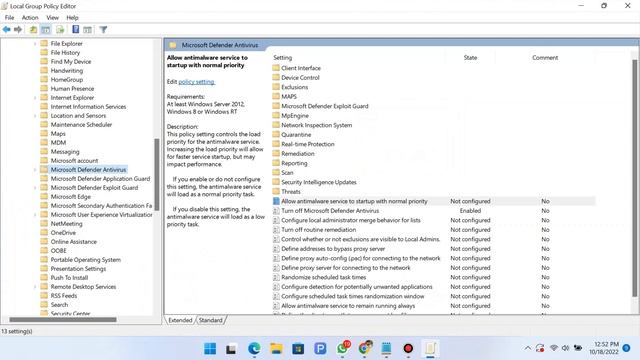Image resolution: width=640 pixels, height=360 pixels.
Task: Select Define addresses to bypass proxy server
Action: tap(333, 249)
